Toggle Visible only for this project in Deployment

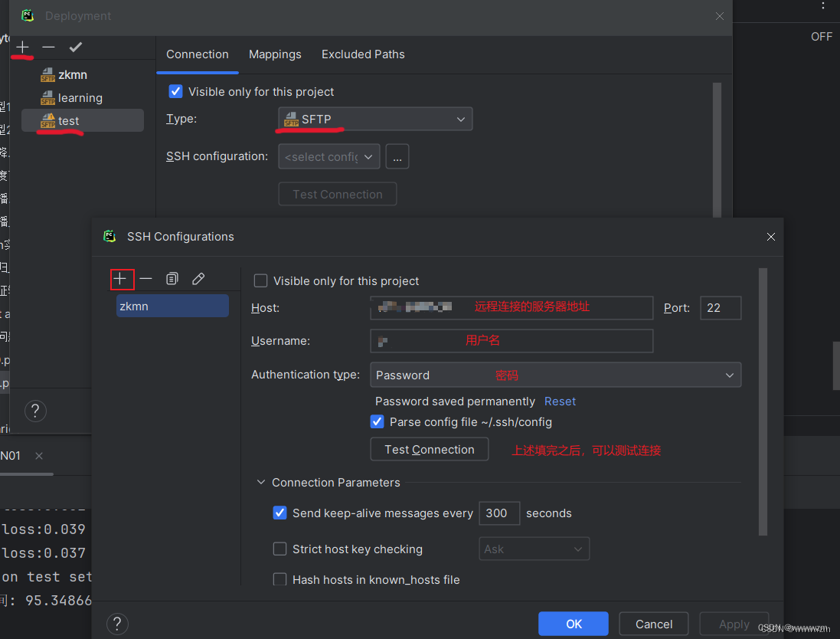[x=175, y=92]
